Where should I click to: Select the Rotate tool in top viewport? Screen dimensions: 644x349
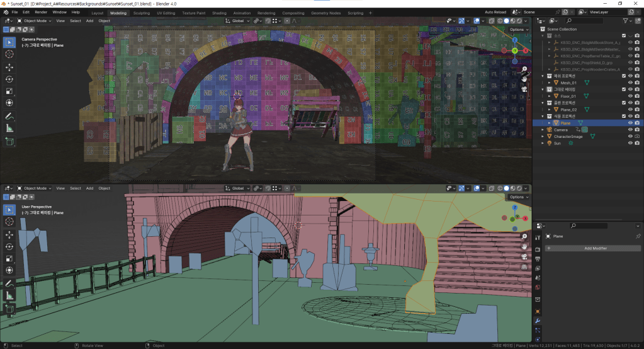pyautogui.click(x=9, y=79)
